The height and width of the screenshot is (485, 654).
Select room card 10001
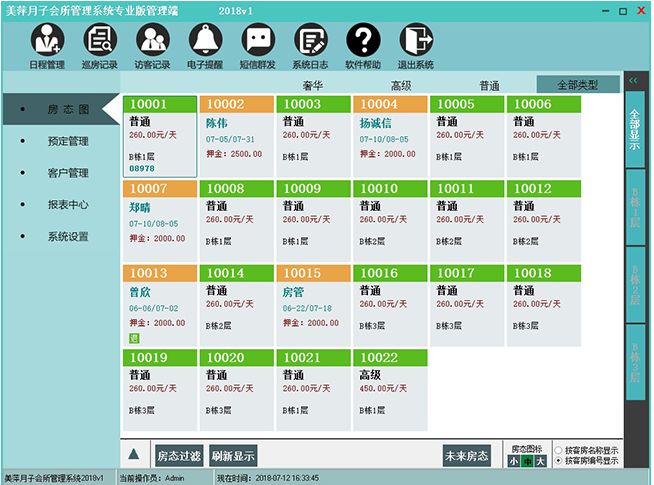[x=160, y=137]
